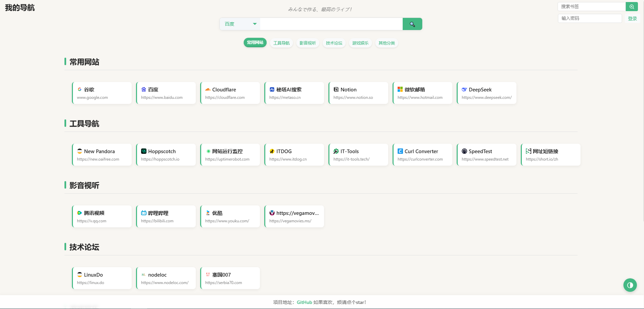Click the 腾讯视频 play icon
The height and width of the screenshot is (309, 644).
[x=80, y=213]
